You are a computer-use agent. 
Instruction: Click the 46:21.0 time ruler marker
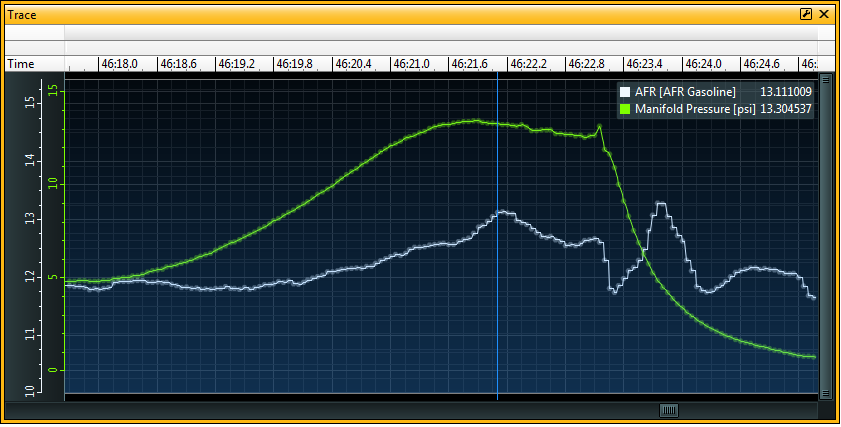pyautogui.click(x=411, y=64)
